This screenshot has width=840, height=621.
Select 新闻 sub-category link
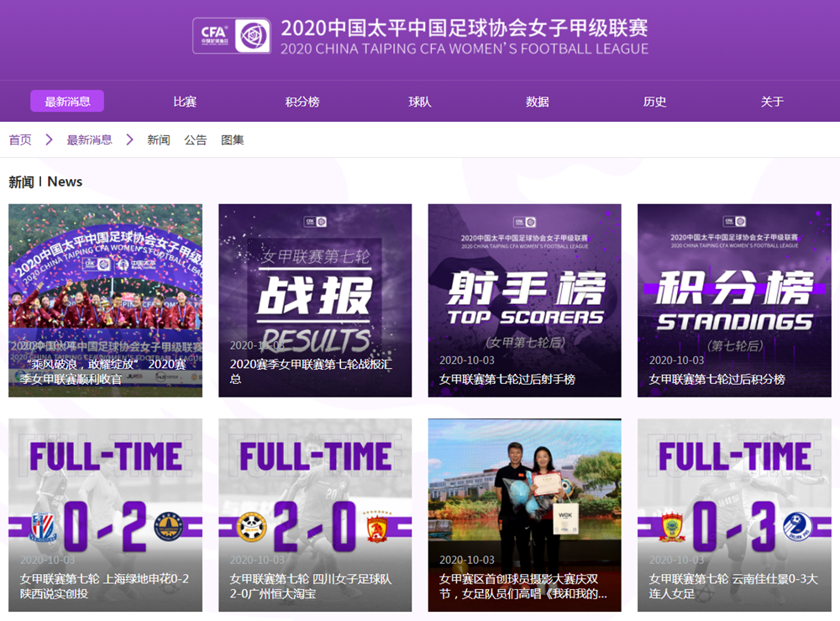(159, 139)
